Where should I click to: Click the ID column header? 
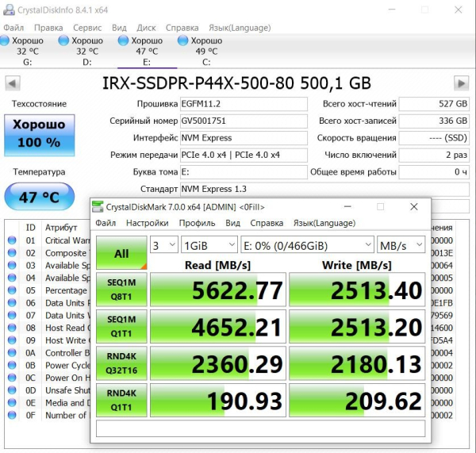click(x=31, y=228)
